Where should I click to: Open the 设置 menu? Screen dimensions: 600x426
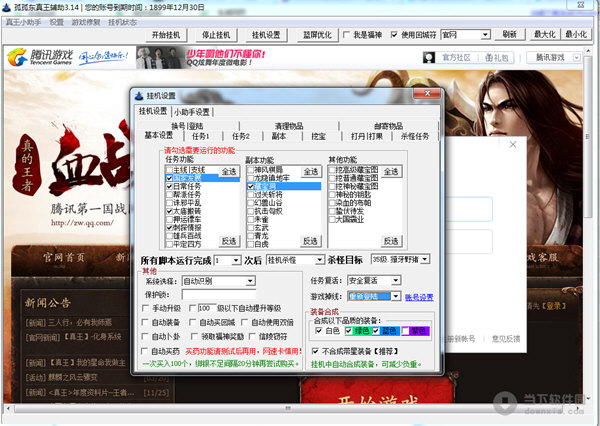tap(57, 22)
